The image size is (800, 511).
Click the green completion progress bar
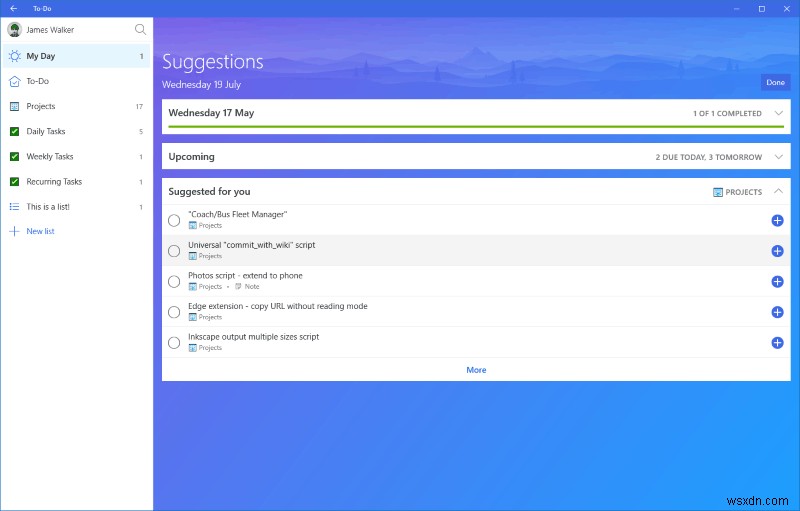coord(476,126)
